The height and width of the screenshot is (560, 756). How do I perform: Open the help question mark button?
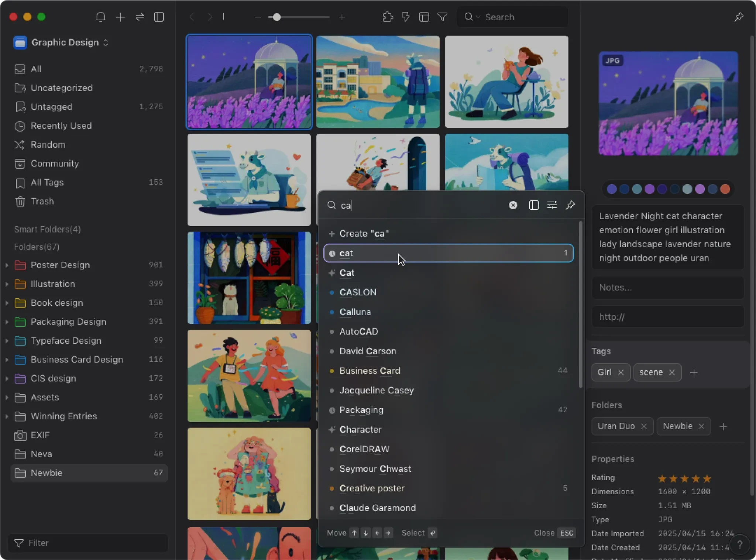click(739, 544)
